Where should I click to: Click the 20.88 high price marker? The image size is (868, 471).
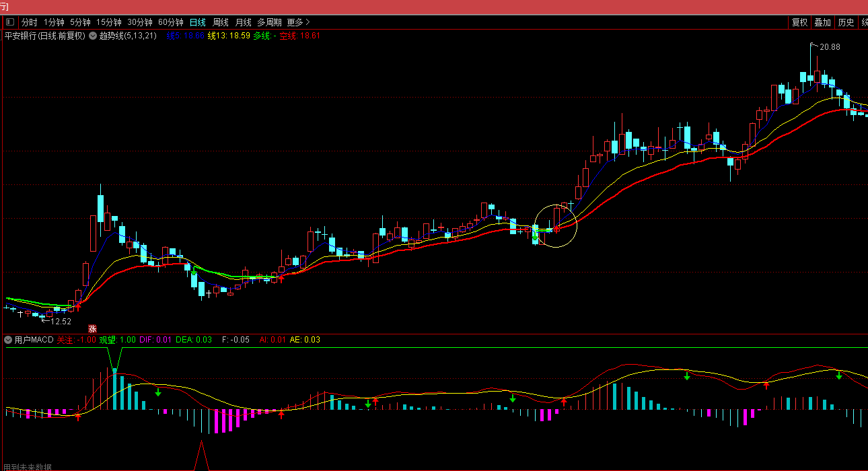click(x=830, y=47)
